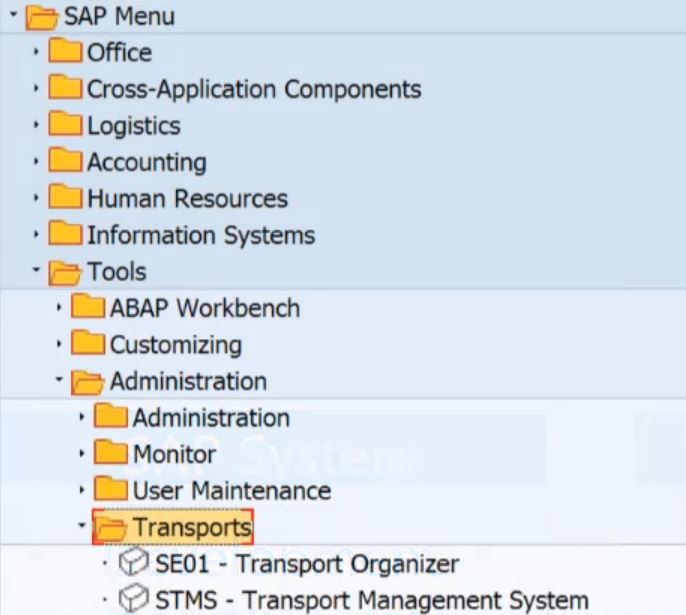Click the Human Resources folder icon

[65, 197]
